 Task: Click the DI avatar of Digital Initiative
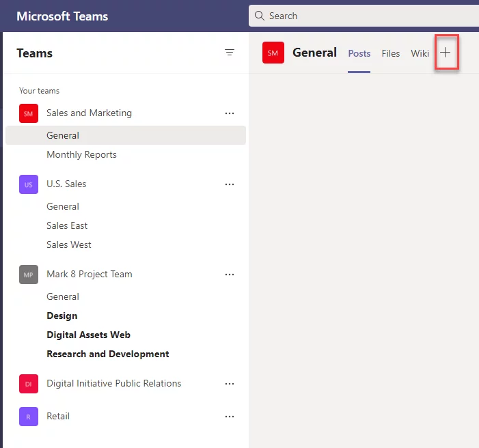coord(29,384)
